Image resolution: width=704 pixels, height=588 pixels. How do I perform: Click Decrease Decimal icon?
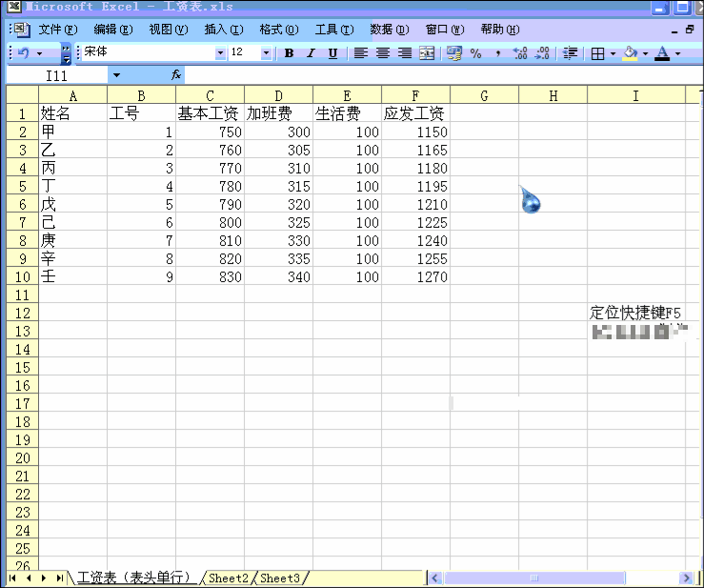coord(542,53)
